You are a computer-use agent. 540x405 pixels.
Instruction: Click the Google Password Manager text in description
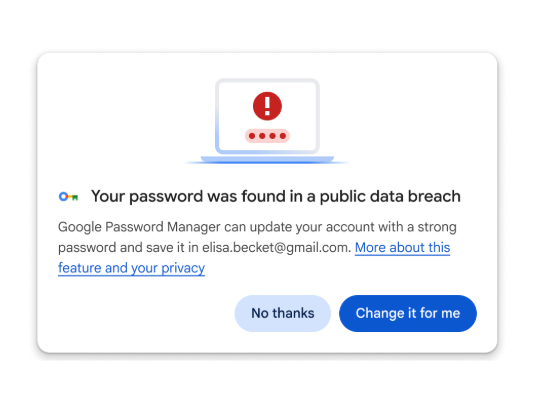(139, 227)
